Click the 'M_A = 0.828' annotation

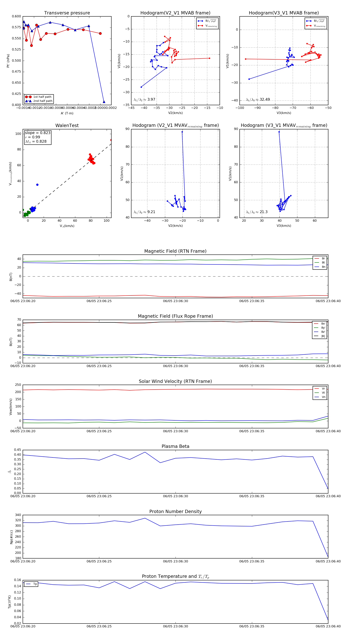pyautogui.click(x=36, y=141)
